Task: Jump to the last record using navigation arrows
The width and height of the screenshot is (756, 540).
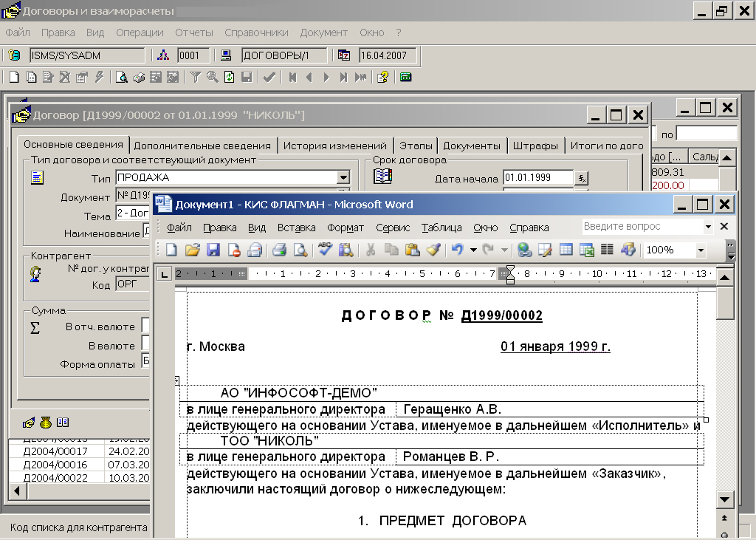Action: [345, 76]
